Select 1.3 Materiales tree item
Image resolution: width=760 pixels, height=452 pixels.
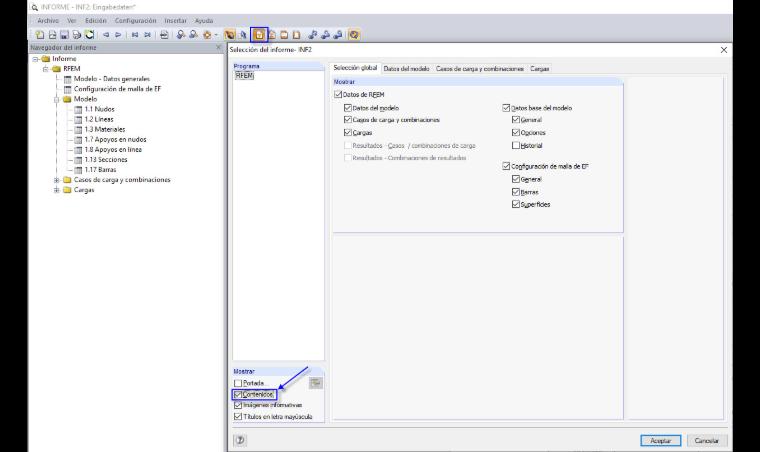coord(105,129)
